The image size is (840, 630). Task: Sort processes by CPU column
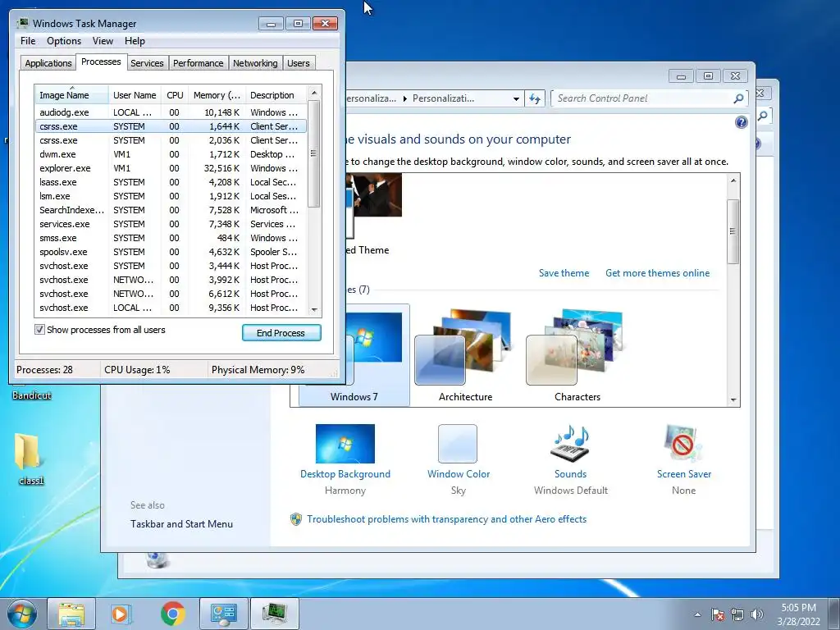coord(175,95)
